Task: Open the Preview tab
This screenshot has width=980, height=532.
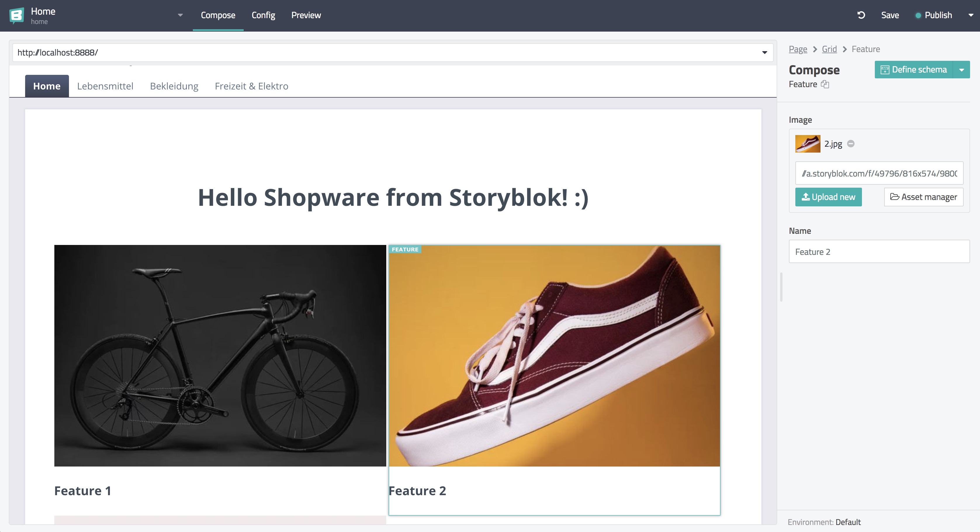Action: pyautogui.click(x=306, y=15)
